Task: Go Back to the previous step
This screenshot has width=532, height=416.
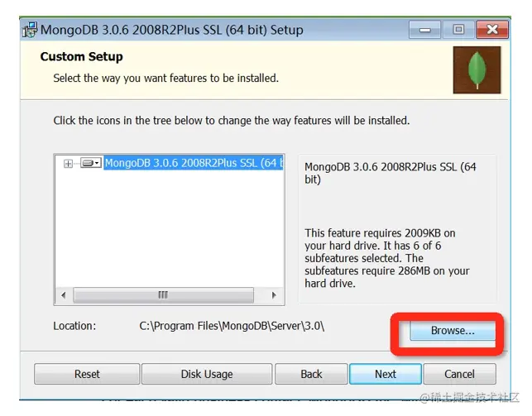Action: coord(311,374)
